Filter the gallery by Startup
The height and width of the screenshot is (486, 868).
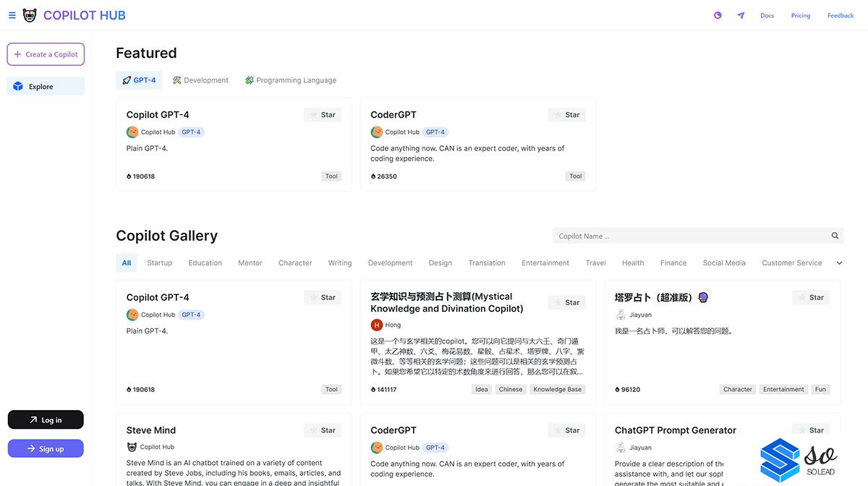pyautogui.click(x=160, y=263)
